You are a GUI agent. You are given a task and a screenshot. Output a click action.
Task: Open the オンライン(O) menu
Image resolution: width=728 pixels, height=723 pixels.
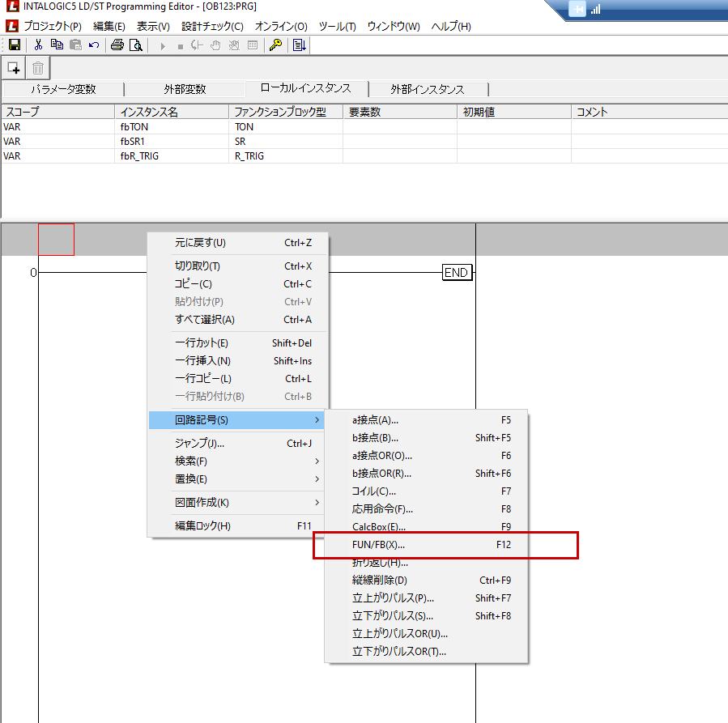click(x=281, y=26)
